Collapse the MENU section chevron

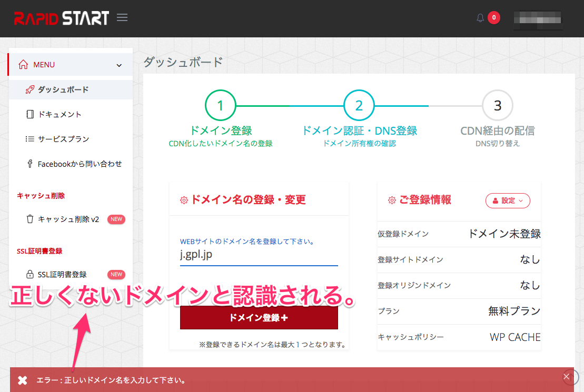pos(119,65)
